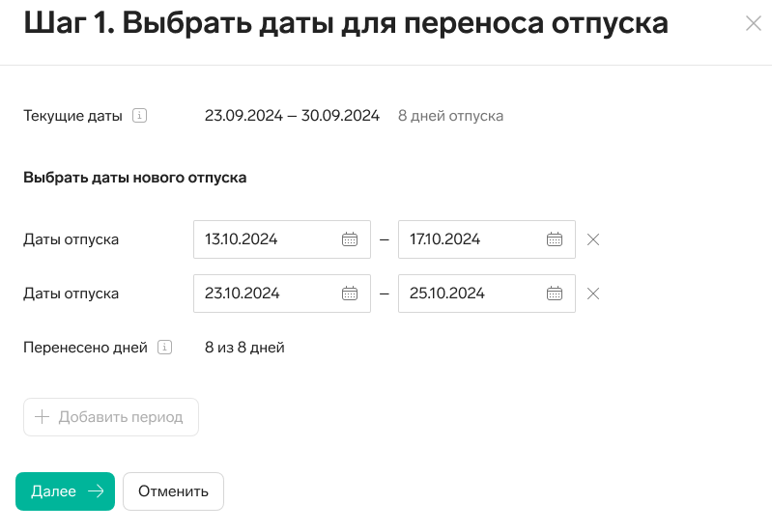The width and height of the screenshot is (772, 532).
Task: Close the vacation transfer dialog
Action: coord(754,24)
